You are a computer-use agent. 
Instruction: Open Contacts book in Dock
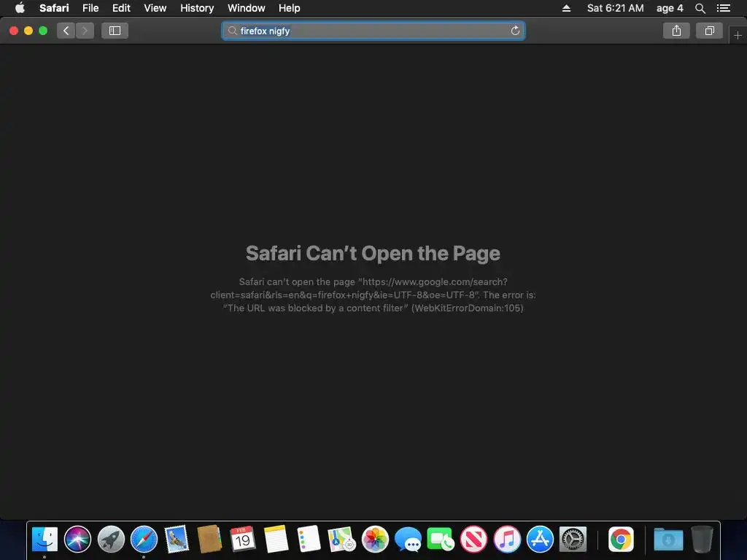[209, 539]
